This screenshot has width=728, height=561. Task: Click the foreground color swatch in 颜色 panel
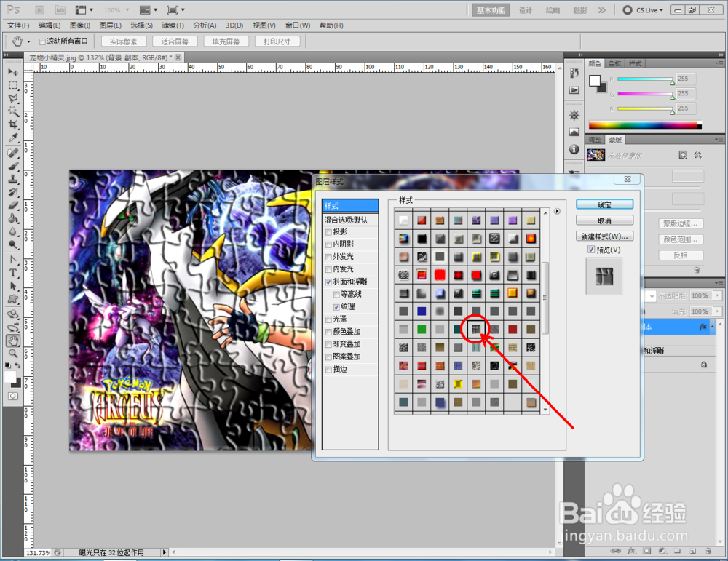(595, 81)
